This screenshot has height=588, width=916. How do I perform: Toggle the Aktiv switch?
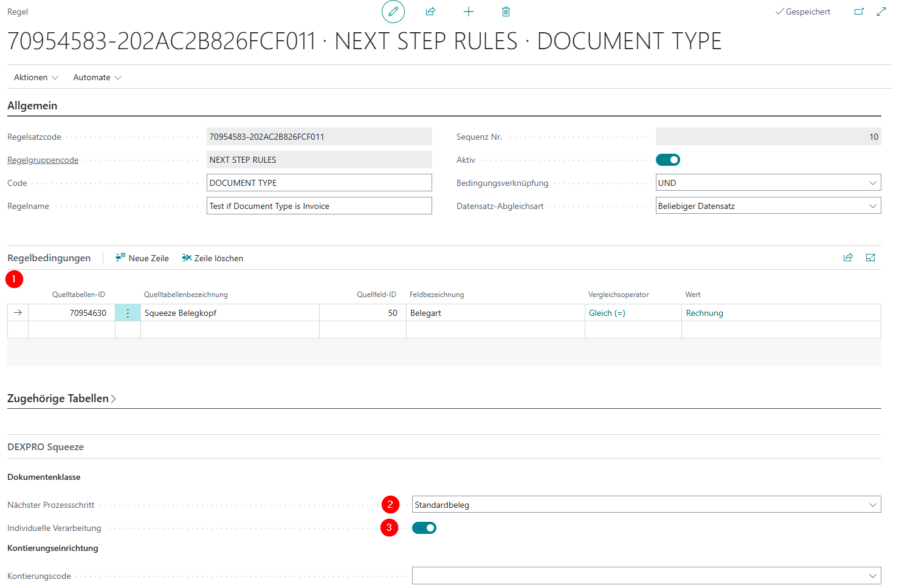[667, 160]
